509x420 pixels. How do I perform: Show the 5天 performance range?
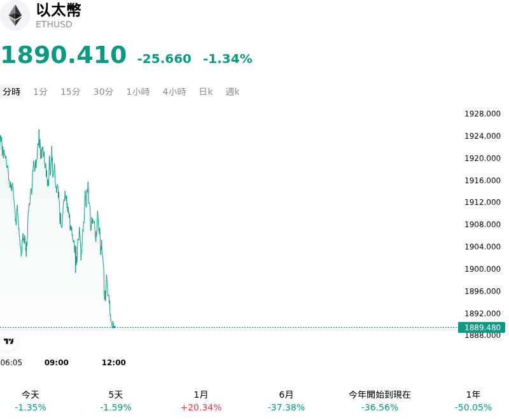(116, 401)
